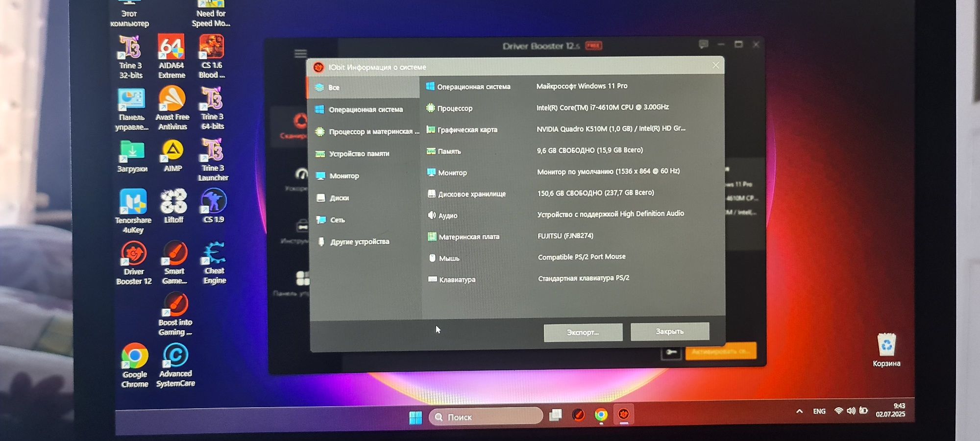This screenshot has width=980, height=441.
Task: Click Закрыть button
Action: pos(670,331)
